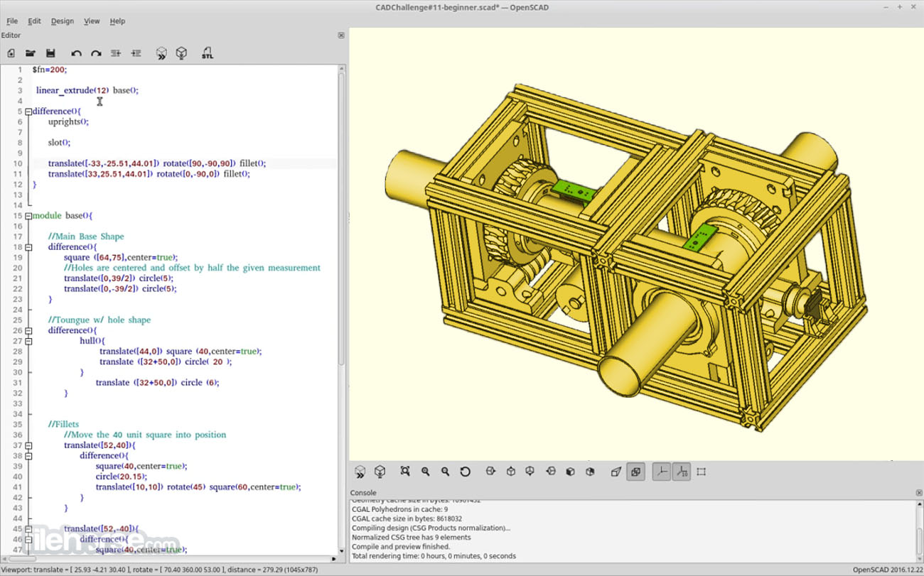Undo the last edit

[76, 53]
